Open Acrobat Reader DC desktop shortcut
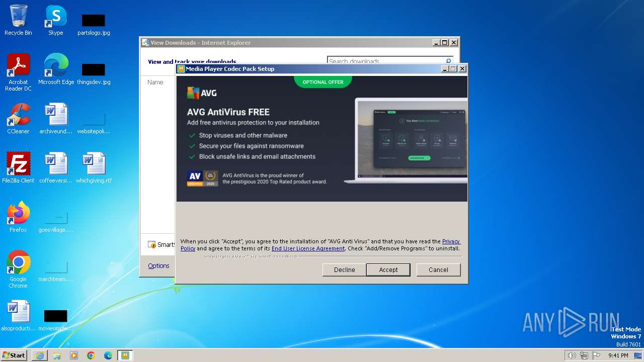Viewport: 644px width, 362px height. (18, 72)
